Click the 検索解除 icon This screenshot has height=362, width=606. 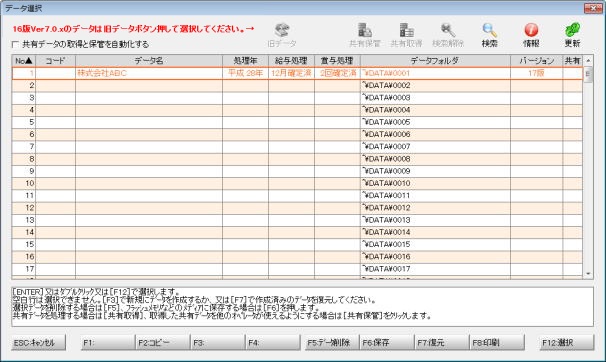448,30
